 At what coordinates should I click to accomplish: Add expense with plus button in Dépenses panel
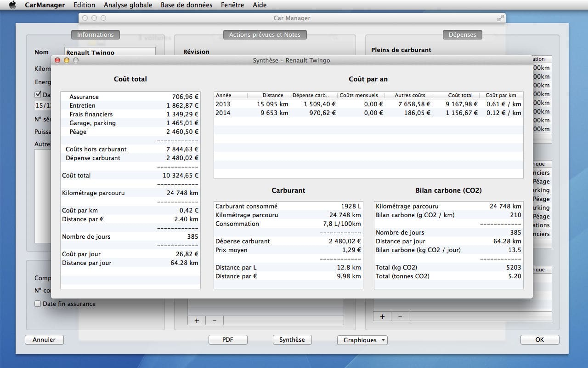(x=382, y=316)
